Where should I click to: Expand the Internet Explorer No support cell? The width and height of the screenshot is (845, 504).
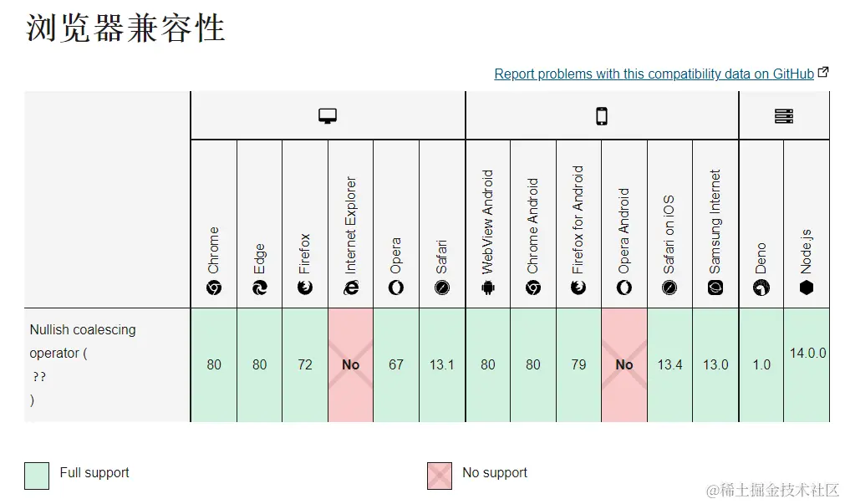pyautogui.click(x=350, y=365)
